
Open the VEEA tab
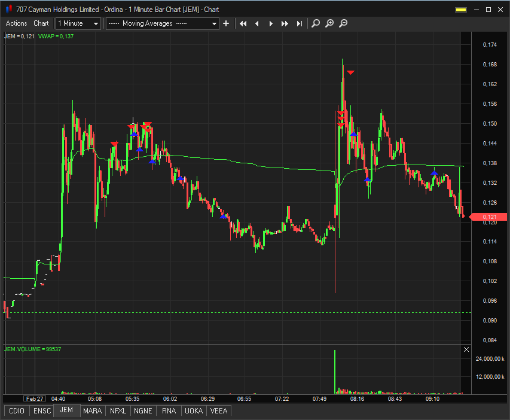[x=219, y=411]
